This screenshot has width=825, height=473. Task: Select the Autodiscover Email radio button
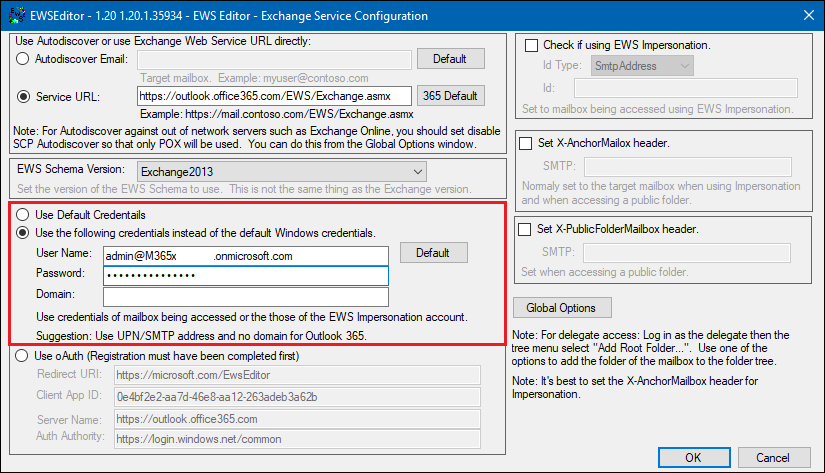coord(22,58)
